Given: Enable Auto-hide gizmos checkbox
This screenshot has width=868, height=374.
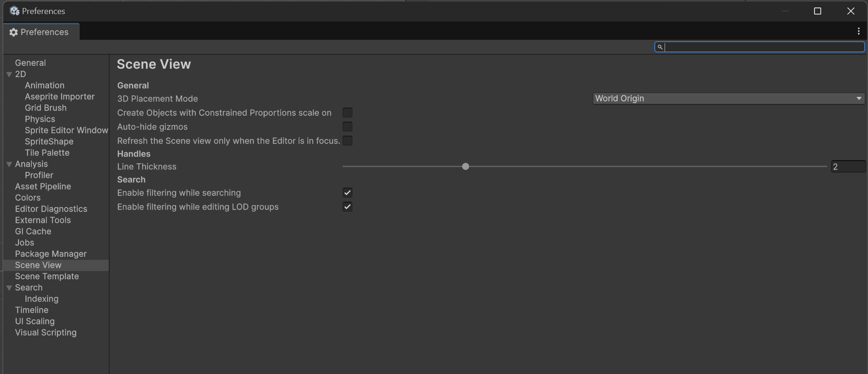Looking at the screenshot, I should (347, 127).
